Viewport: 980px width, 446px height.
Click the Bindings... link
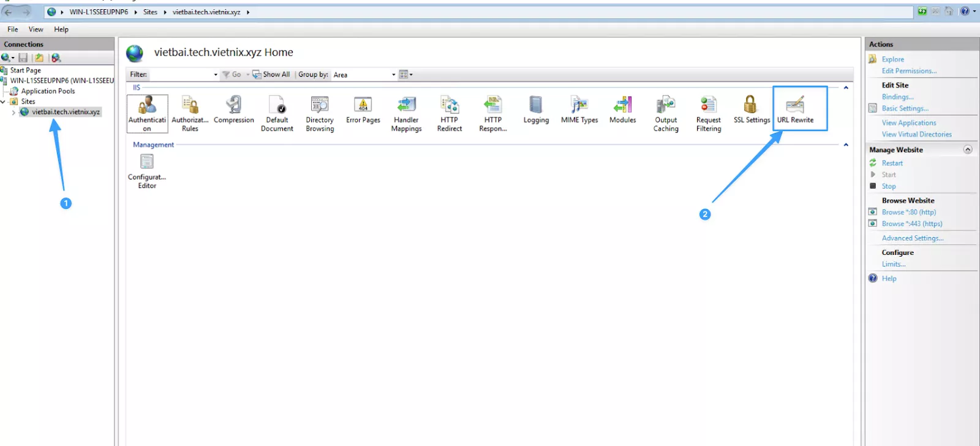point(897,97)
